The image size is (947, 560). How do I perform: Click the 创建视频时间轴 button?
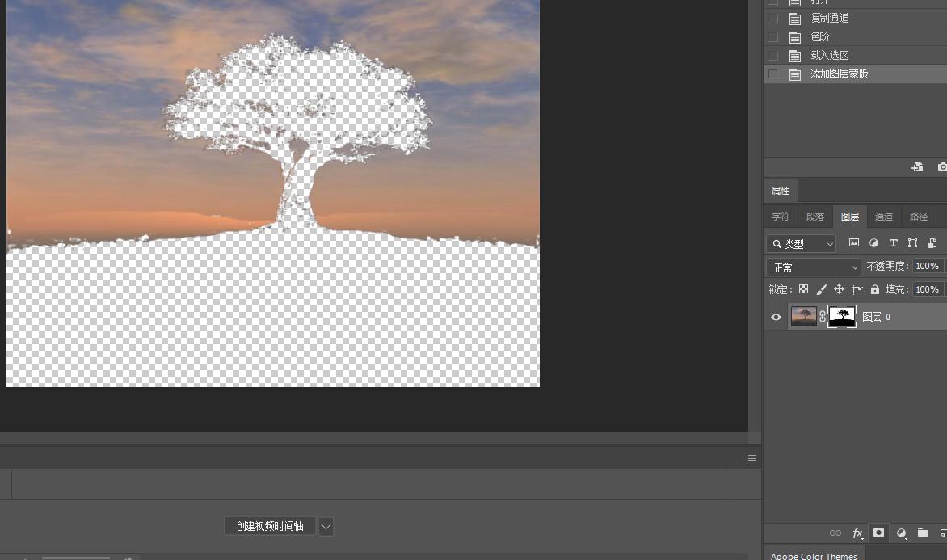[x=270, y=526]
